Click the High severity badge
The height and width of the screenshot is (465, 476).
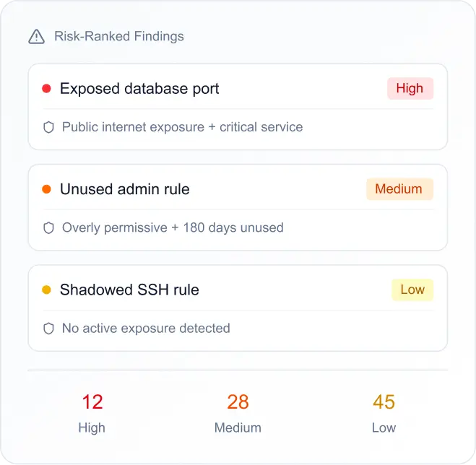[x=410, y=89]
